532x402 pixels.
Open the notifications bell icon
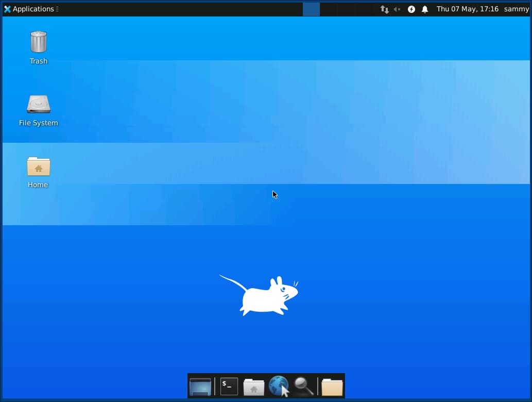click(425, 9)
